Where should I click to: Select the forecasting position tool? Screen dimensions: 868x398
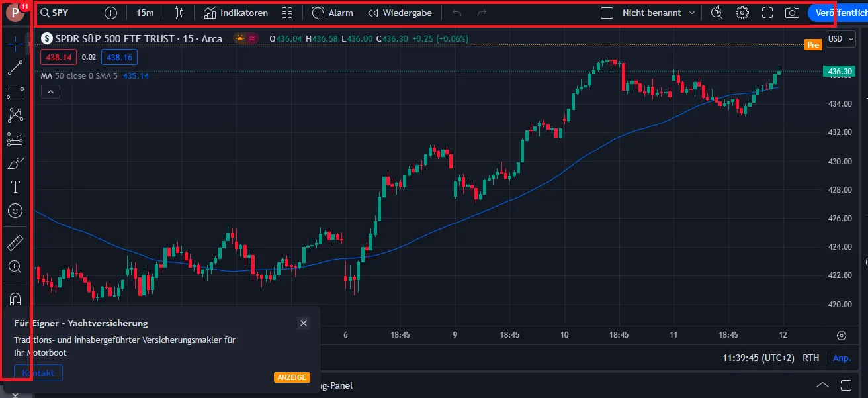(15, 139)
